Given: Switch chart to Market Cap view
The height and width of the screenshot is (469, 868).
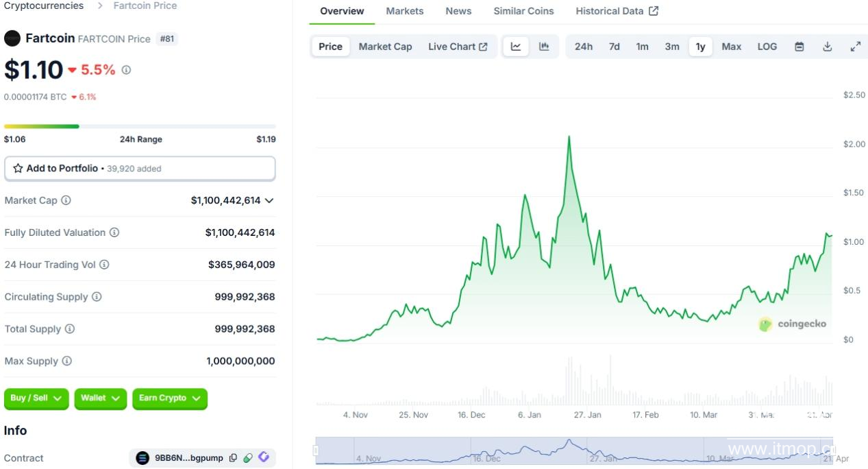Looking at the screenshot, I should pyautogui.click(x=385, y=47).
